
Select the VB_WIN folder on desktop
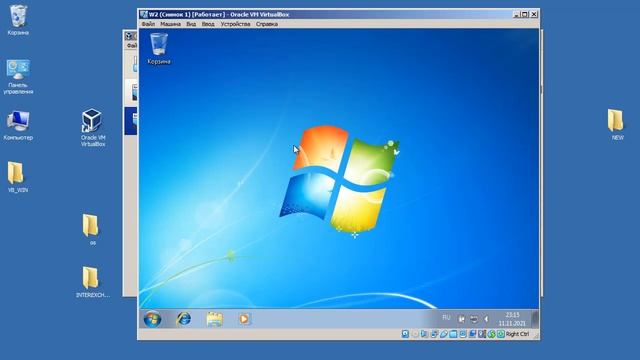(x=17, y=177)
